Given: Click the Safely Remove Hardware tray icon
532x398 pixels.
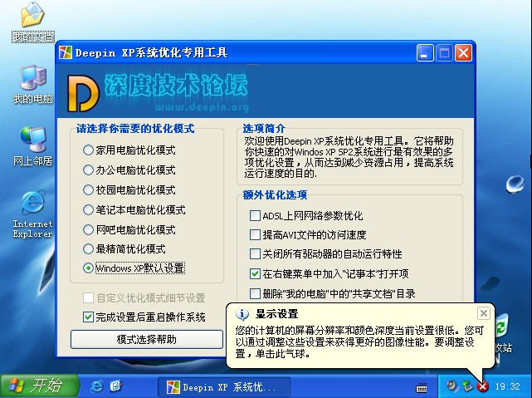Looking at the screenshot, I should pos(467,386).
